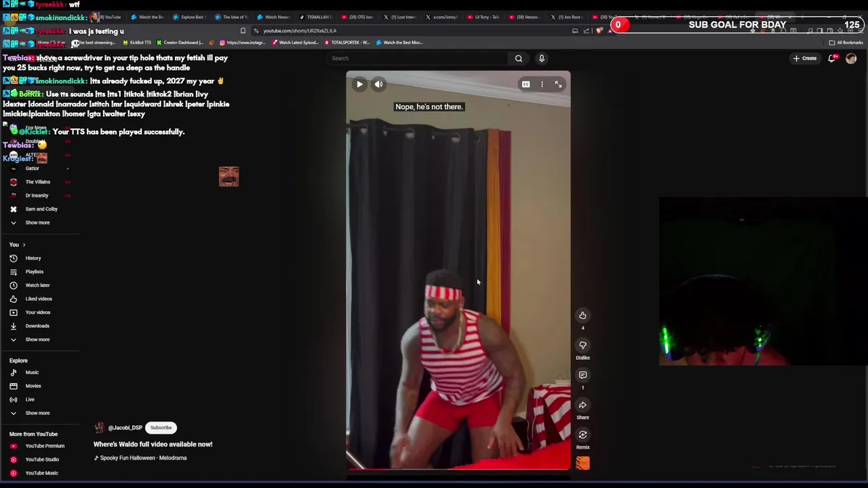Image resolution: width=868 pixels, height=488 pixels.
Task: Open Downloads in sidebar
Action: 37,326
